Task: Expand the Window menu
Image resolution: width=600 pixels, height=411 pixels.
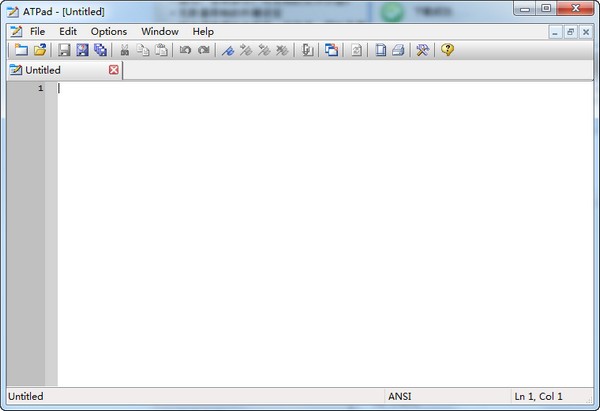Action: coord(160,31)
